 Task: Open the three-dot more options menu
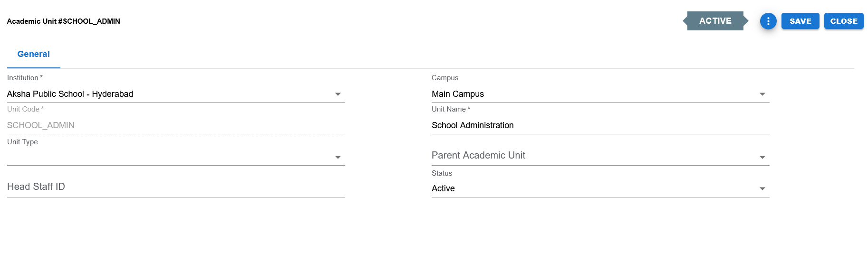click(768, 21)
